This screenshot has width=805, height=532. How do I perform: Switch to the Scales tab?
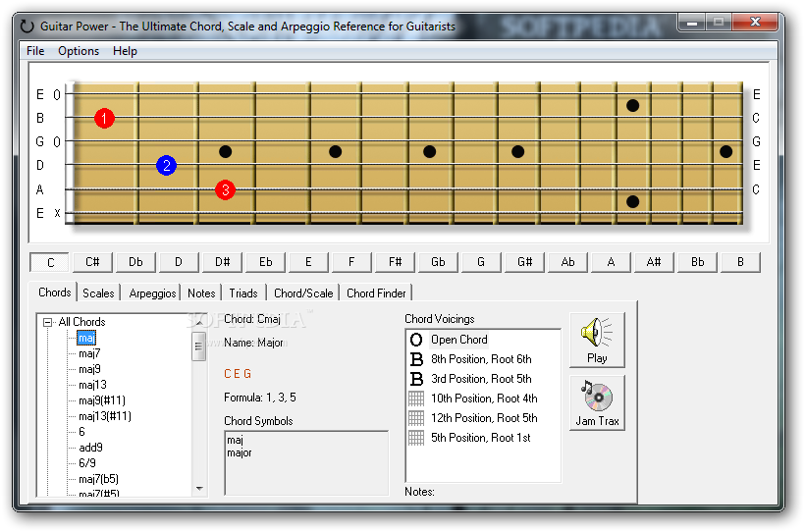[98, 293]
